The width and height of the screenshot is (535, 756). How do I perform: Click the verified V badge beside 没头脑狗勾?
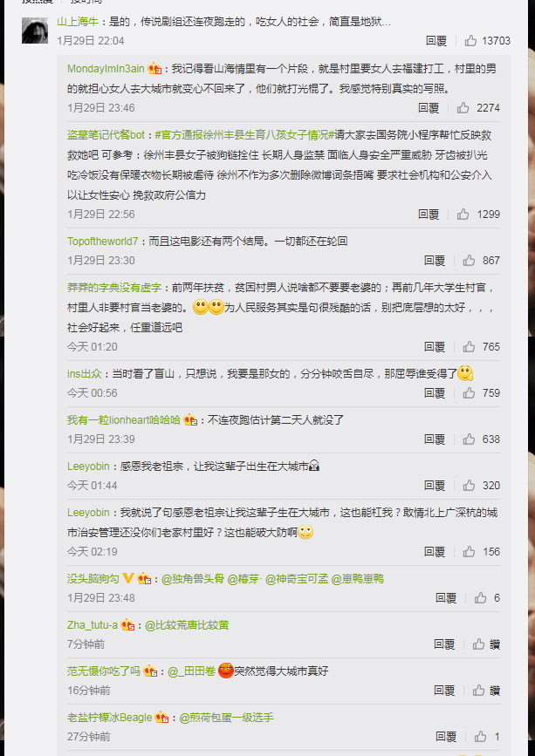tap(127, 578)
